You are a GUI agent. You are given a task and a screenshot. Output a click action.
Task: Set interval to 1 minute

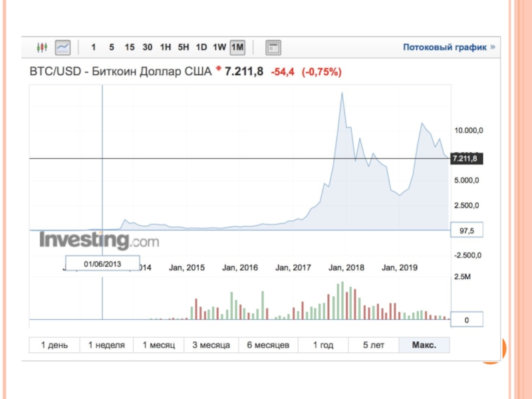(94, 47)
